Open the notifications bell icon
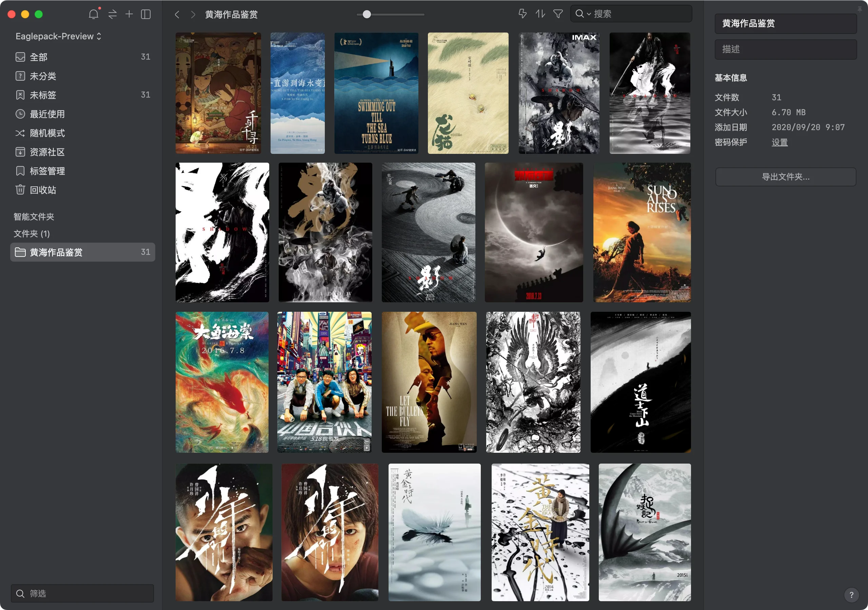868x610 pixels. pos(94,14)
